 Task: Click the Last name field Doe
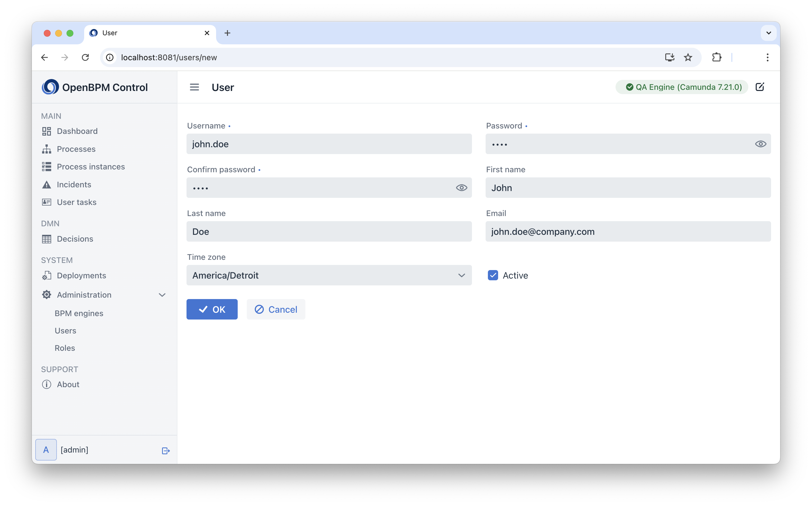(x=329, y=232)
